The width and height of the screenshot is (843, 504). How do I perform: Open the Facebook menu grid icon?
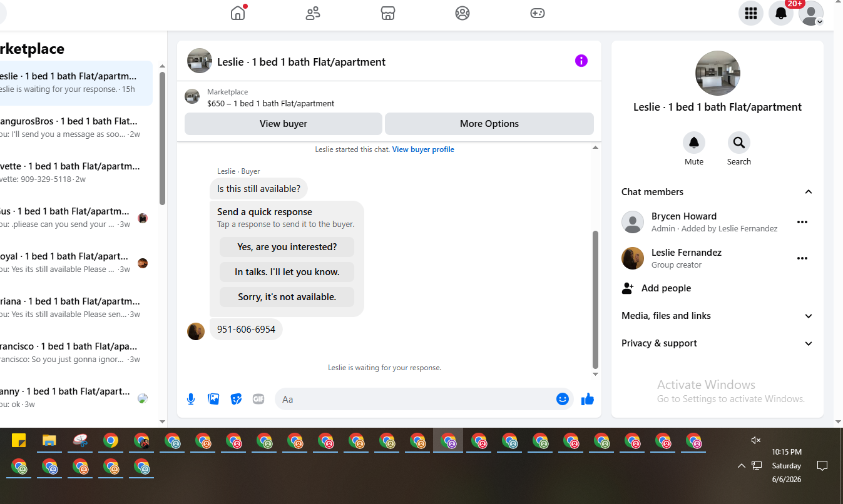[x=751, y=13]
